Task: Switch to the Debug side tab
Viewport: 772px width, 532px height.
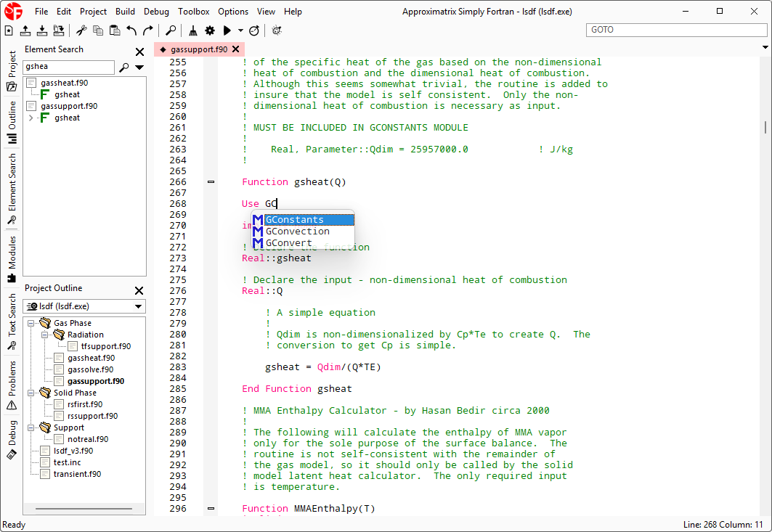Action: (12, 440)
